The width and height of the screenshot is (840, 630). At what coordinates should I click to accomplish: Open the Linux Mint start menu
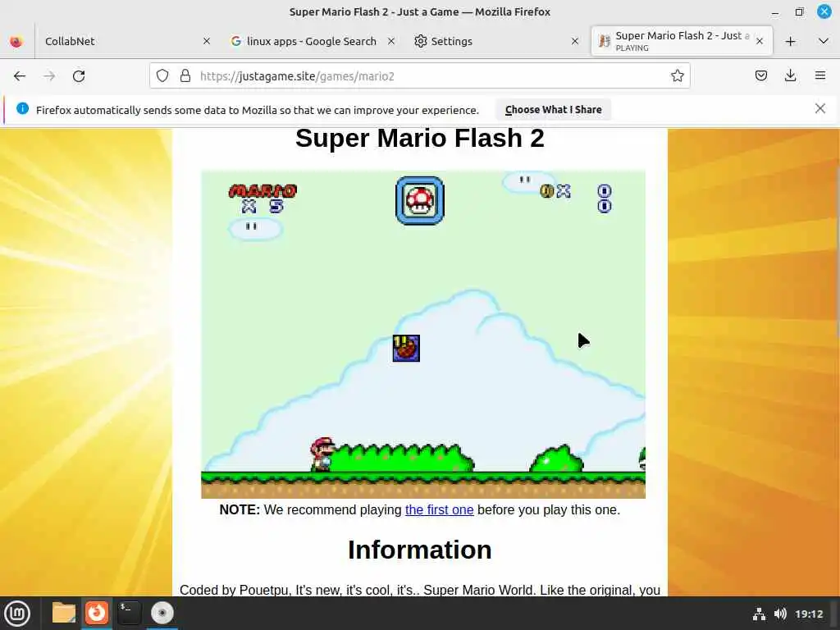click(17, 614)
